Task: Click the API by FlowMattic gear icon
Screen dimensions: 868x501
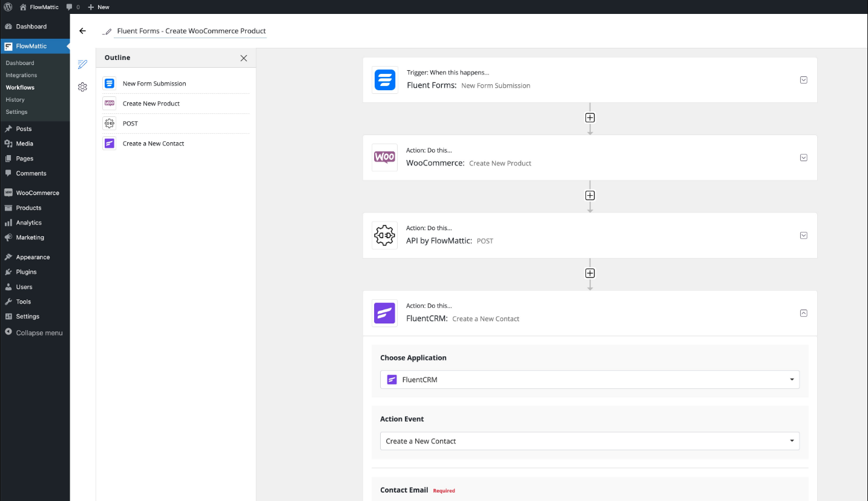Action: click(385, 236)
